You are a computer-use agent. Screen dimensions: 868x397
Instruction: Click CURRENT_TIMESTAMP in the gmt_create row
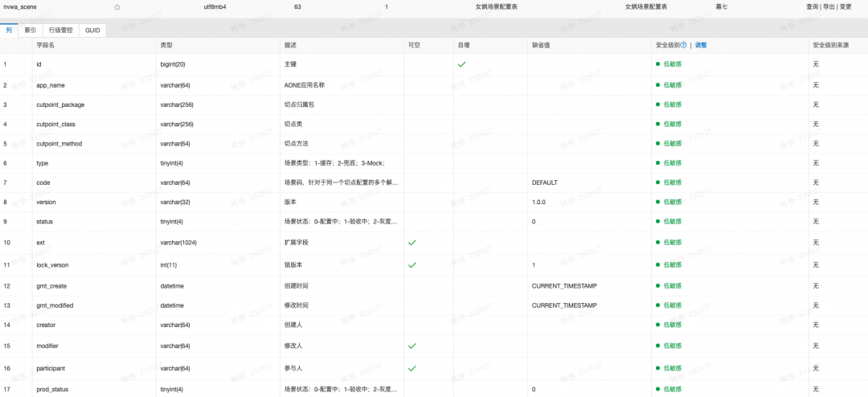564,286
